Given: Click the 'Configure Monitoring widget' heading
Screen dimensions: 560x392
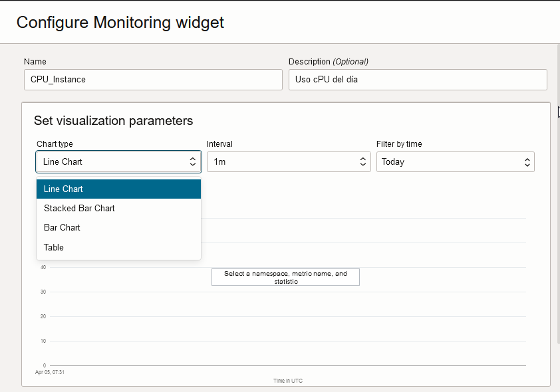Looking at the screenshot, I should [120, 22].
